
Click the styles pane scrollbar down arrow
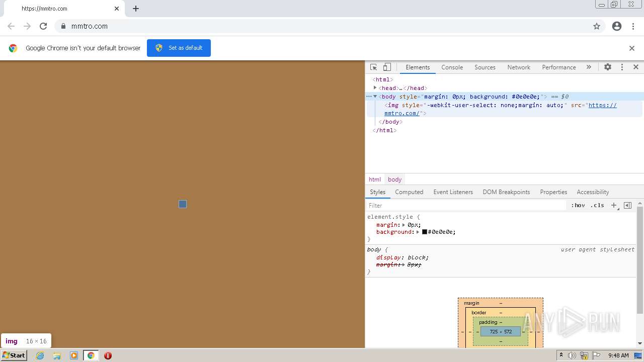640,343
